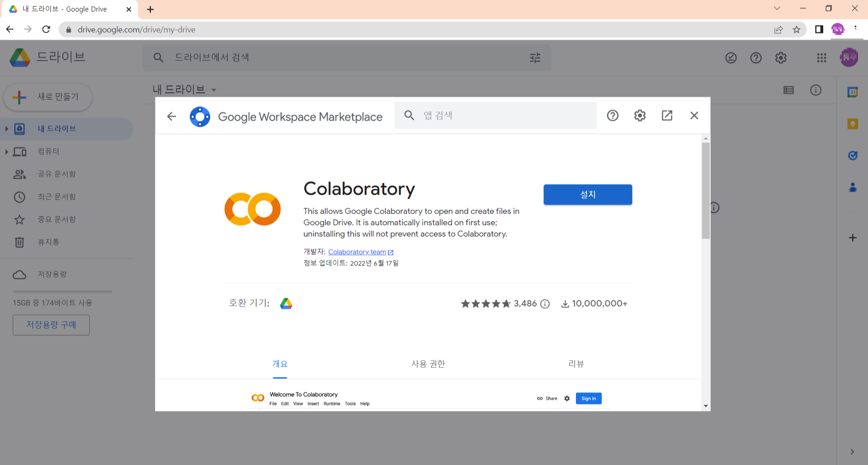
Task: Open Marketplace settings gear
Action: click(x=640, y=116)
